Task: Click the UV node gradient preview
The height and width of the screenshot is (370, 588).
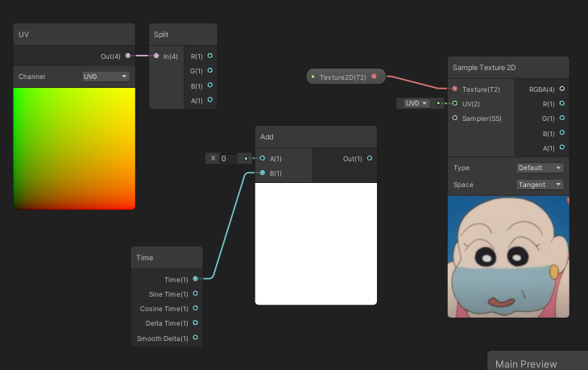Action: point(74,148)
